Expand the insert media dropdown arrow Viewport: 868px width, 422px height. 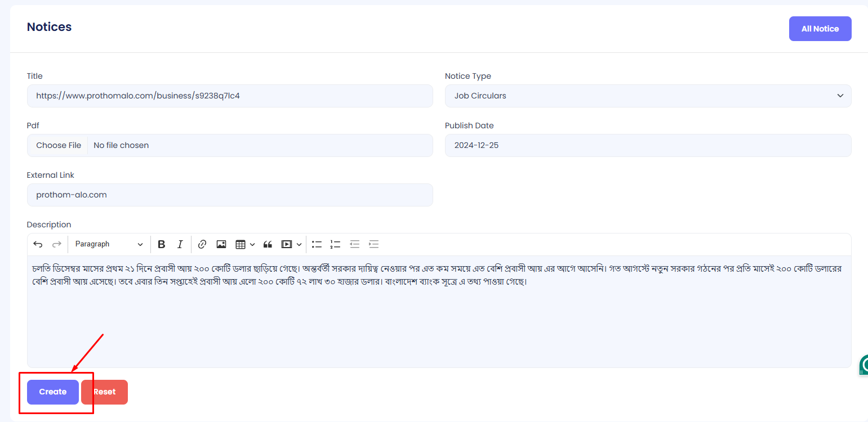pos(299,244)
